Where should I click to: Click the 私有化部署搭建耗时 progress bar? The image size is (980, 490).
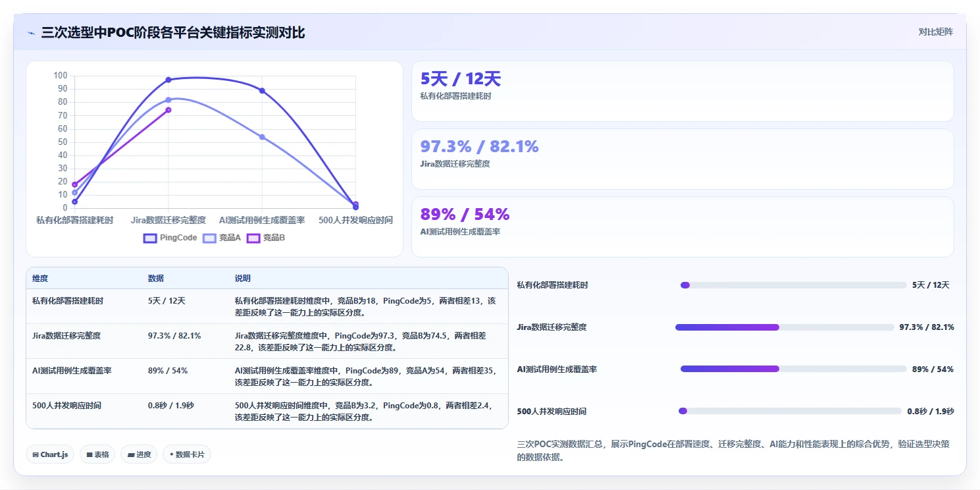tap(794, 285)
